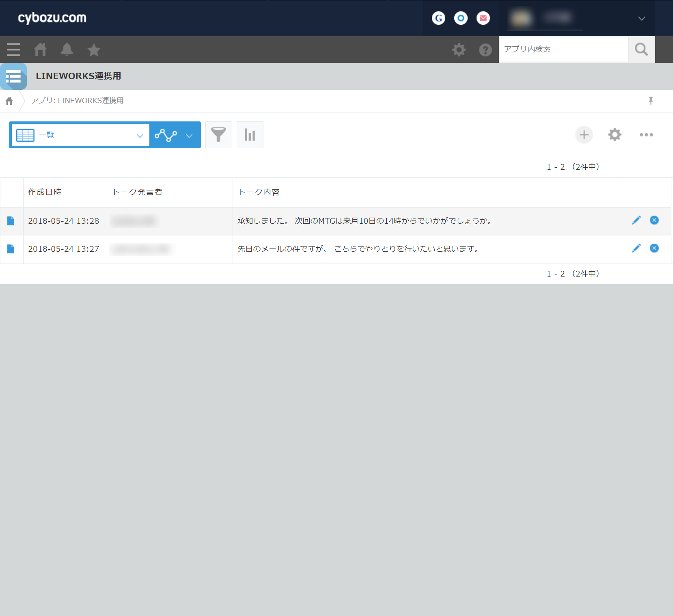This screenshot has height=616, width=673.
Task: Click the アプリ内検索 search field
Action: pyautogui.click(x=563, y=49)
